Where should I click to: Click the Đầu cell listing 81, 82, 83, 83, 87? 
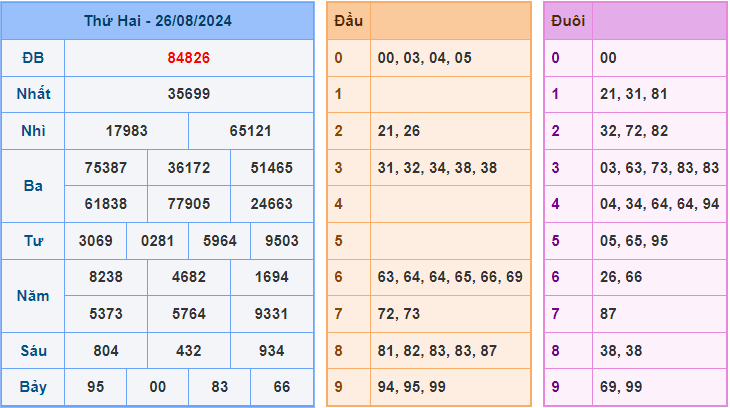(x=450, y=351)
